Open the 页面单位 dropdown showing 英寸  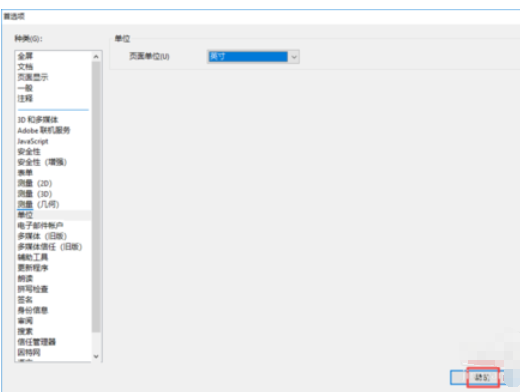pyautogui.click(x=253, y=57)
